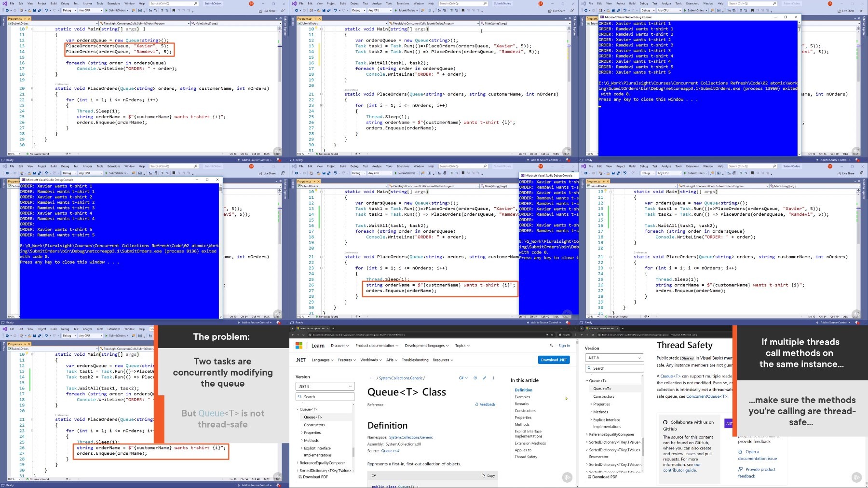The height and width of the screenshot is (488, 868).
Task: Reload the Queue<T> Class browser page
Action: tap(303, 335)
